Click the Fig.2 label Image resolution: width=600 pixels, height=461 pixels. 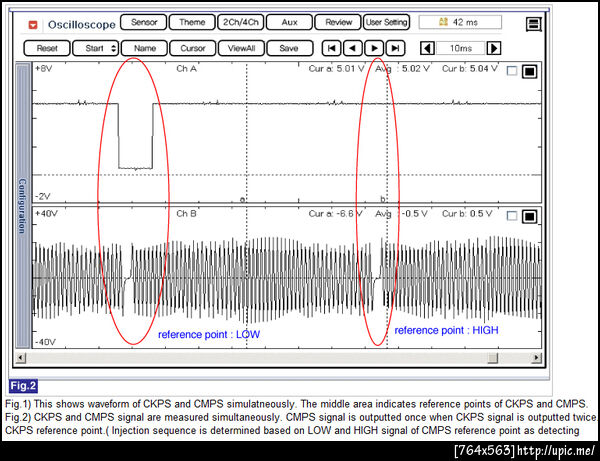coord(23,386)
